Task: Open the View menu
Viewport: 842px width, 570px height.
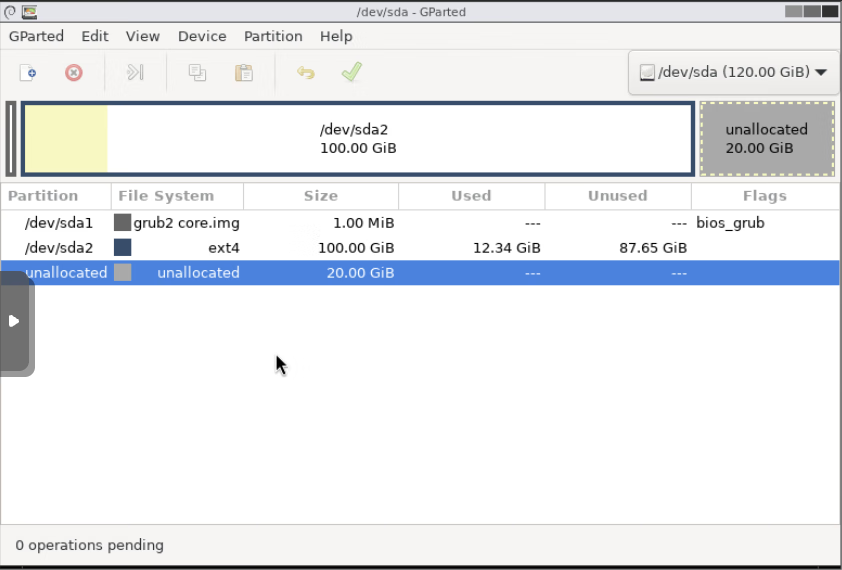Action: (143, 36)
